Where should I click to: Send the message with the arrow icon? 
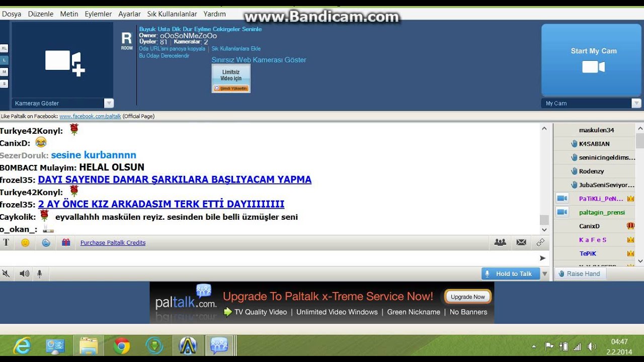click(542, 258)
